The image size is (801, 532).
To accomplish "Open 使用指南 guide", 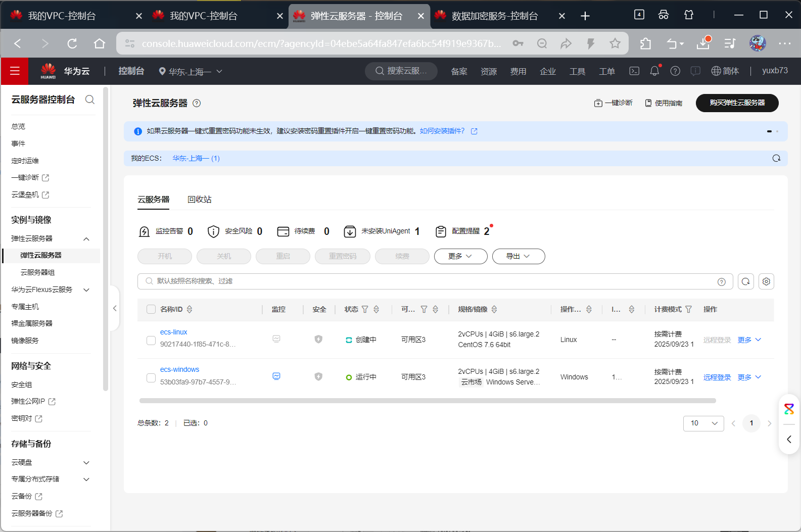I will click(664, 103).
